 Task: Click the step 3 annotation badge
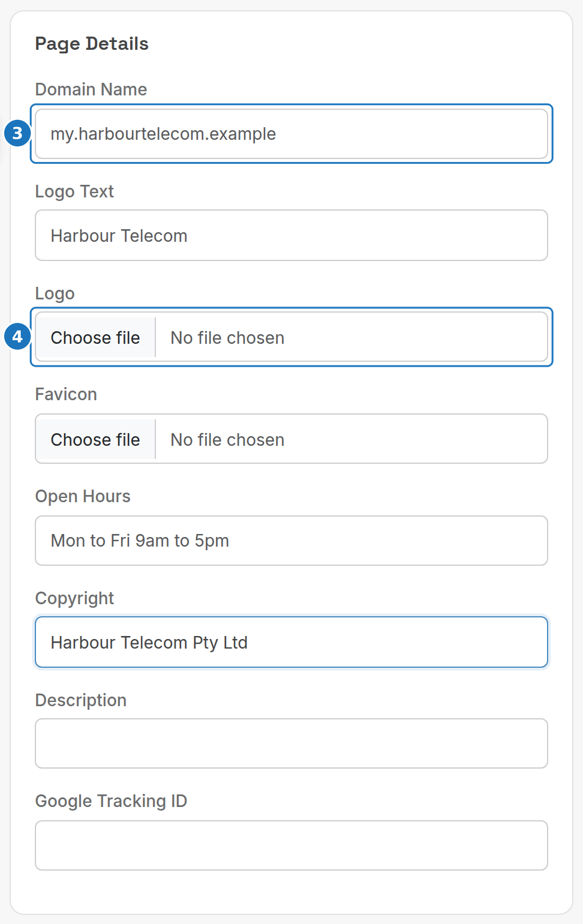[17, 133]
